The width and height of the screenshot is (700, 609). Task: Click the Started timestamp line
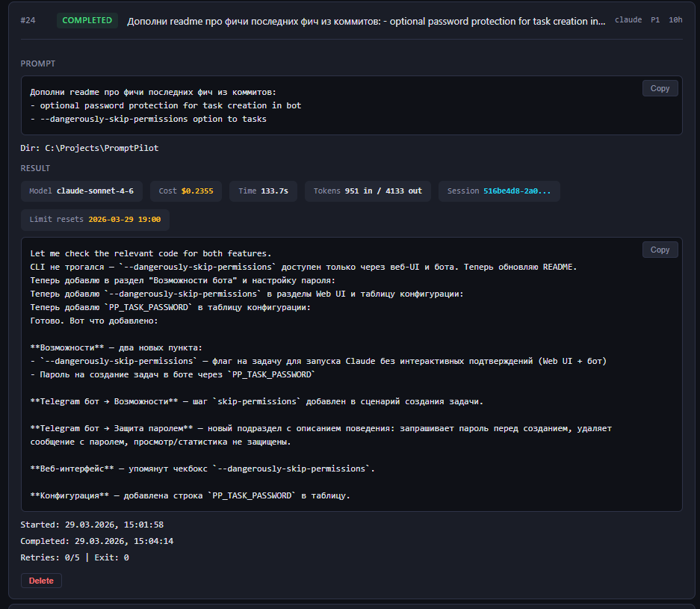pos(92,525)
